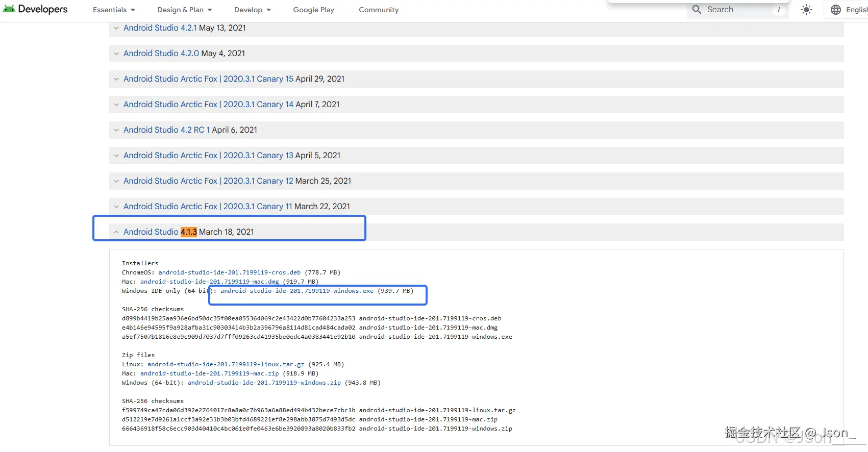Click the search magnifier icon
Screen dimensions: 868x452
click(x=697, y=9)
